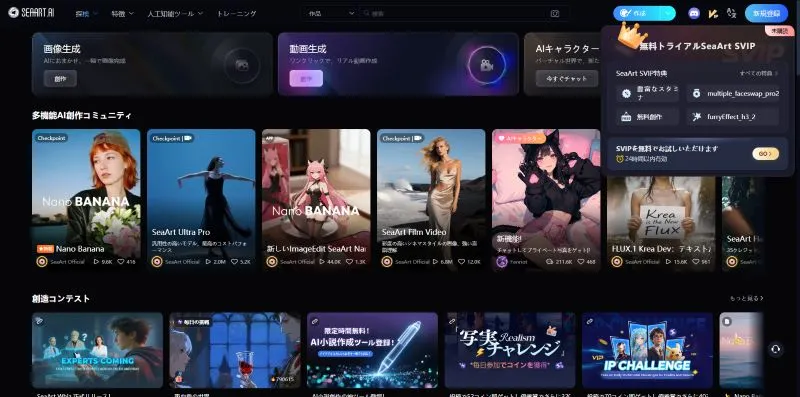Click the gold crown icon

pos(632,35)
